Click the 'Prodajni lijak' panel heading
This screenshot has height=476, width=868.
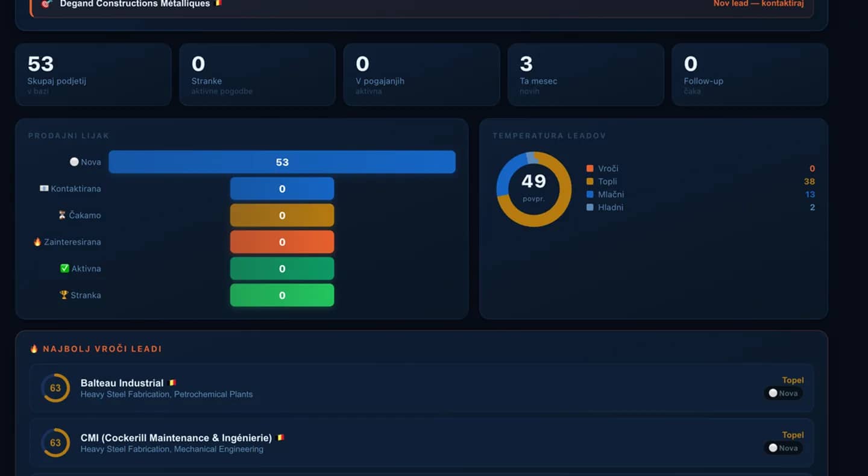point(69,136)
